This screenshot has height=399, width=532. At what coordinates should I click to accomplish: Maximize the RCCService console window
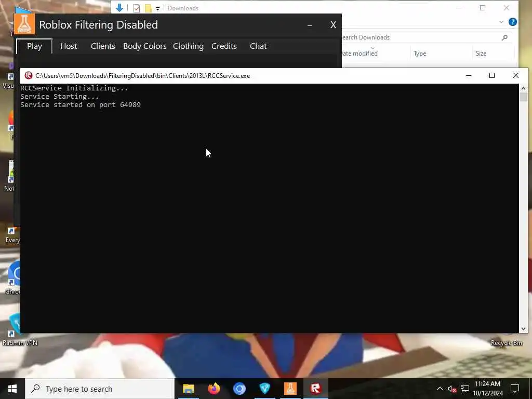point(492,76)
